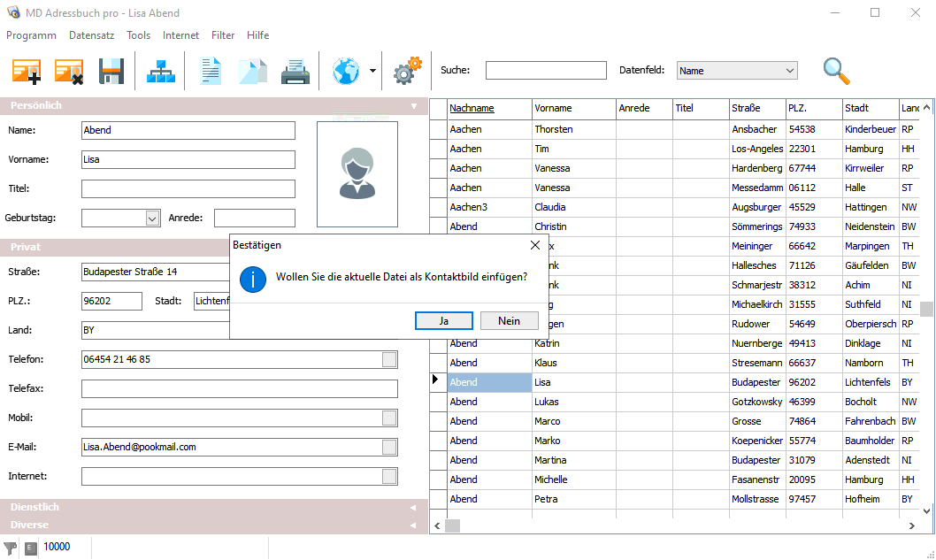This screenshot has height=560, width=936.
Task: Click the filter funnel icon in status bar
Action: [x=11, y=548]
